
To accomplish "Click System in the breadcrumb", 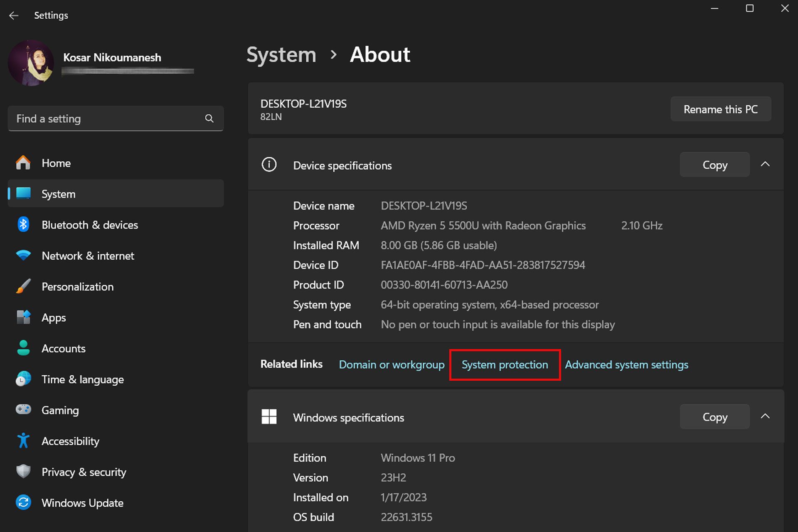I will click(x=281, y=54).
